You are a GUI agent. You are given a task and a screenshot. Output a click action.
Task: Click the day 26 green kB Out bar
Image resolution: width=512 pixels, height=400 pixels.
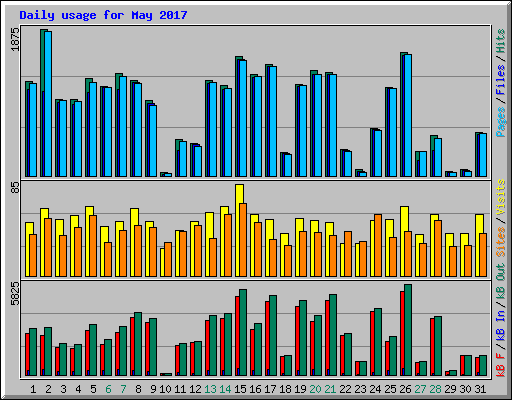point(408,330)
